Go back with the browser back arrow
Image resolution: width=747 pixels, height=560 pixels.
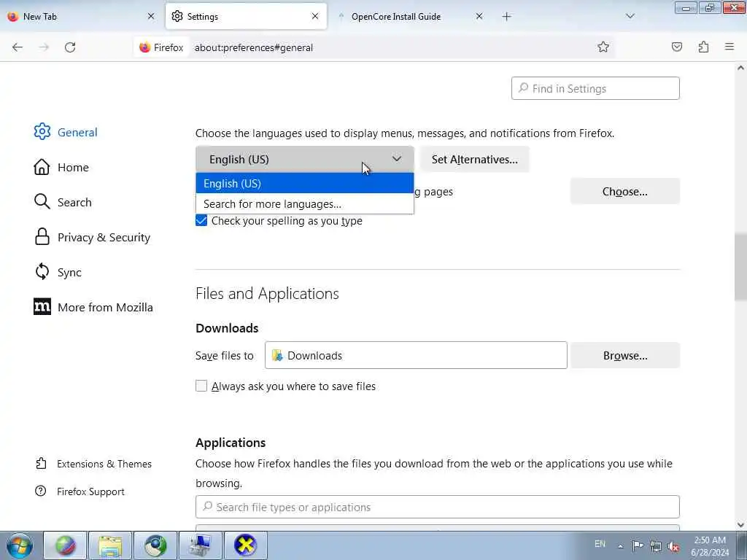[18, 47]
